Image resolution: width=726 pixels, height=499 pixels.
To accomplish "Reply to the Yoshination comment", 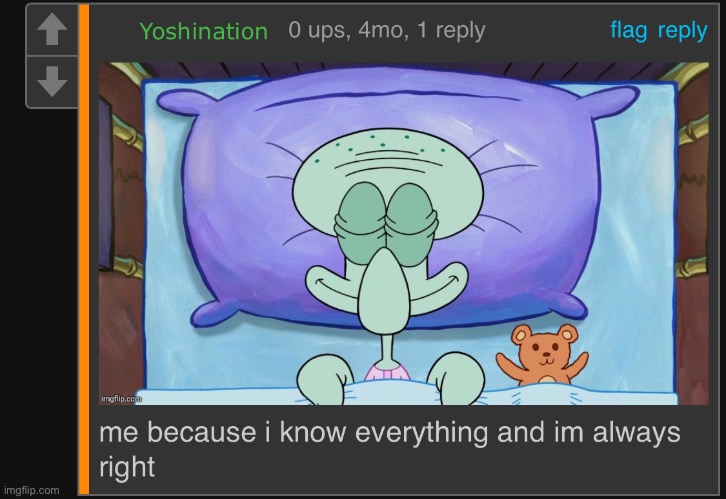I will [x=682, y=31].
